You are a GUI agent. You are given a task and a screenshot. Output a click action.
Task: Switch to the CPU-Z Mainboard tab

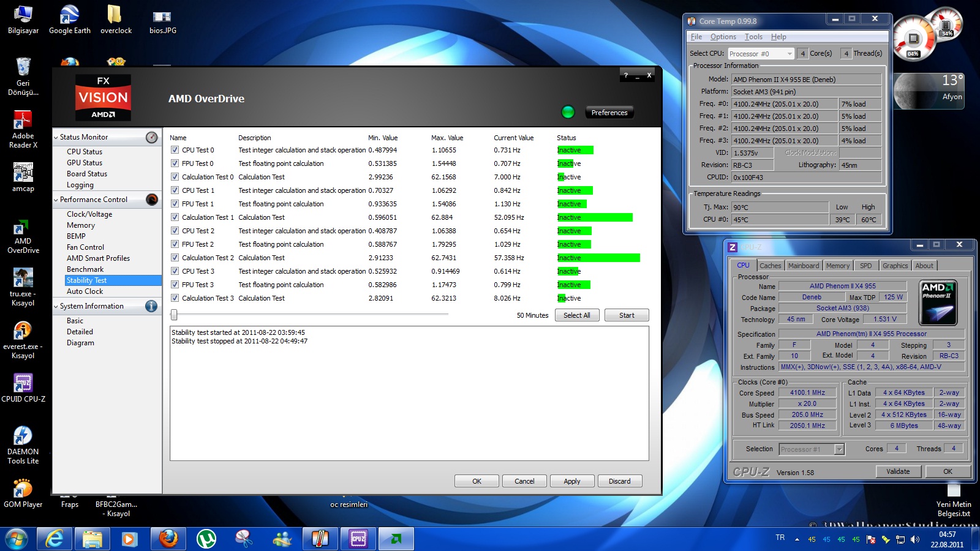point(803,266)
